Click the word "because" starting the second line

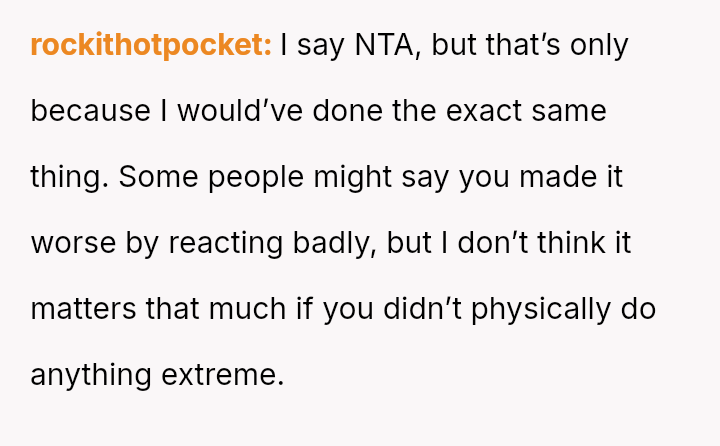pos(90,111)
